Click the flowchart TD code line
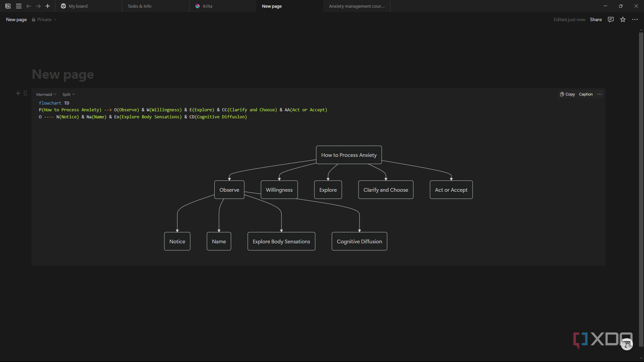Viewport: 644px width, 362px height. (x=54, y=103)
